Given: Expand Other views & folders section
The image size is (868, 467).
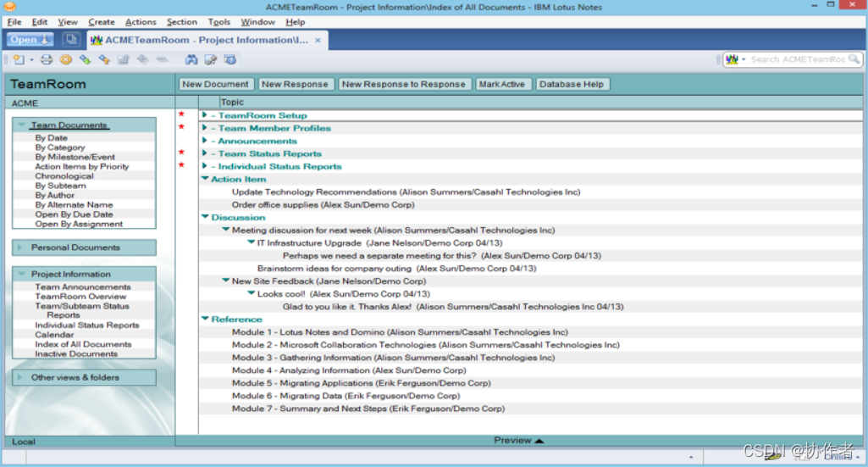Looking at the screenshot, I should (20, 377).
